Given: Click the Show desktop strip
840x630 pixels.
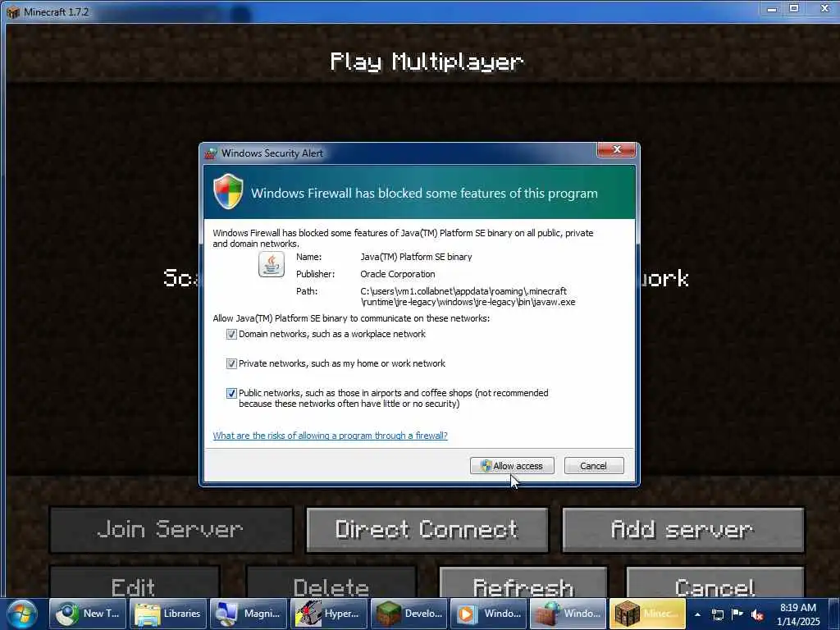Looking at the screenshot, I should (x=835, y=614).
